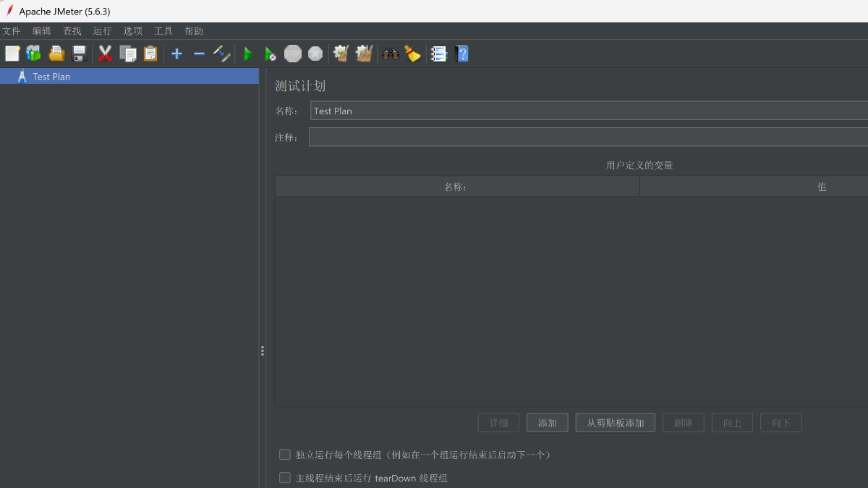Click the 从剪贴板添加 button
Screen dimensions: 868x488
(x=616, y=423)
